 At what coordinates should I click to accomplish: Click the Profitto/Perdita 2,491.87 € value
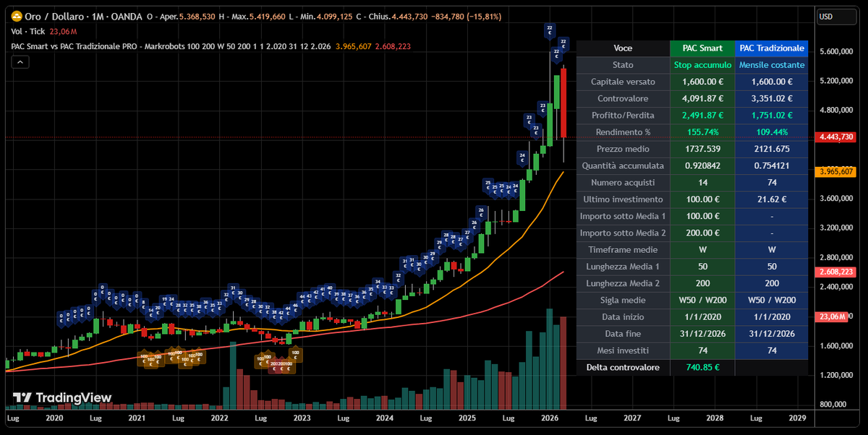point(702,115)
